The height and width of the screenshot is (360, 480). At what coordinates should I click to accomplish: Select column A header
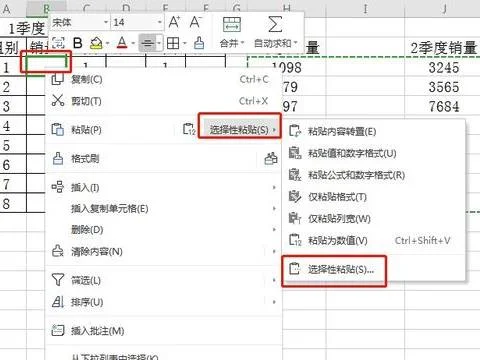coord(13,9)
